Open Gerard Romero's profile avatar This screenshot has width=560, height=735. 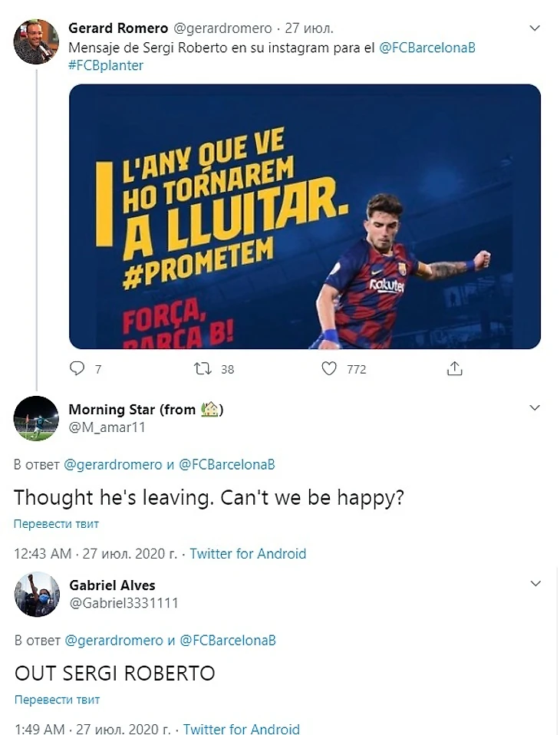[36, 41]
